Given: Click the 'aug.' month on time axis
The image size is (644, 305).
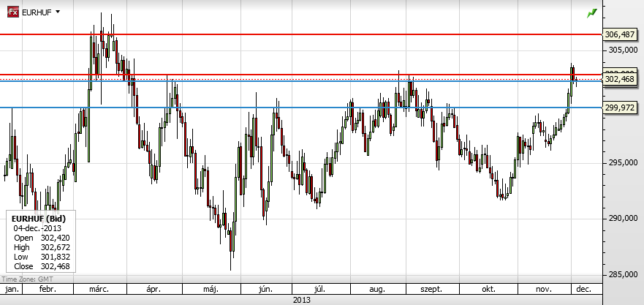Looking at the screenshot, I should pyautogui.click(x=377, y=289).
